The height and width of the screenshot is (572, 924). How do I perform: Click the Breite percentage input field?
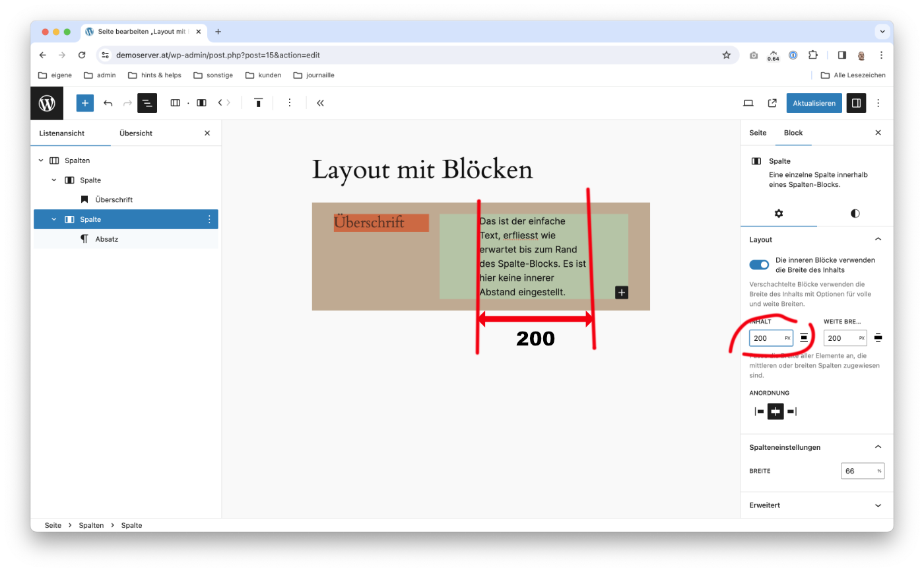click(x=863, y=471)
